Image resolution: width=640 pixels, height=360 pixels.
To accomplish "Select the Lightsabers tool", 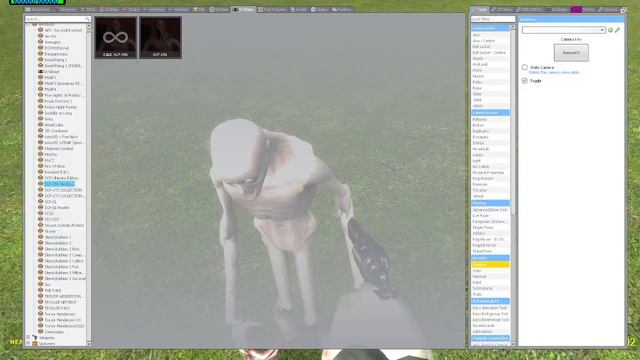I will click(490, 331).
